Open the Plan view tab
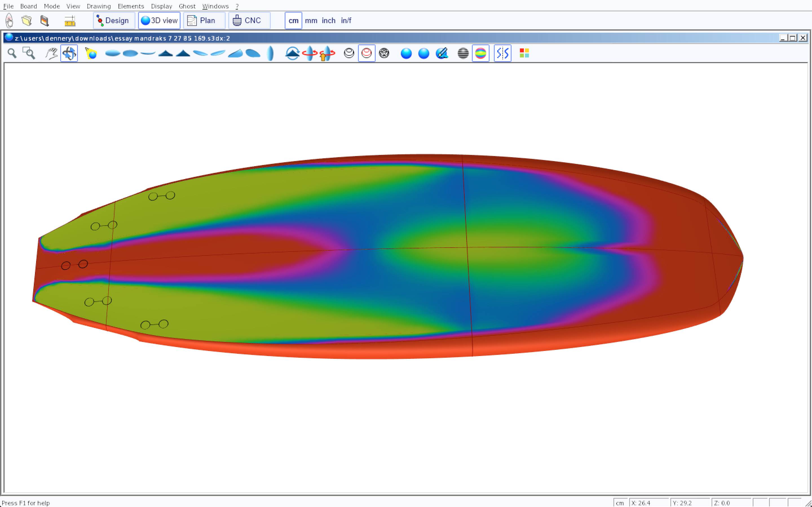Viewport: 812px width, 507px height. pos(204,21)
